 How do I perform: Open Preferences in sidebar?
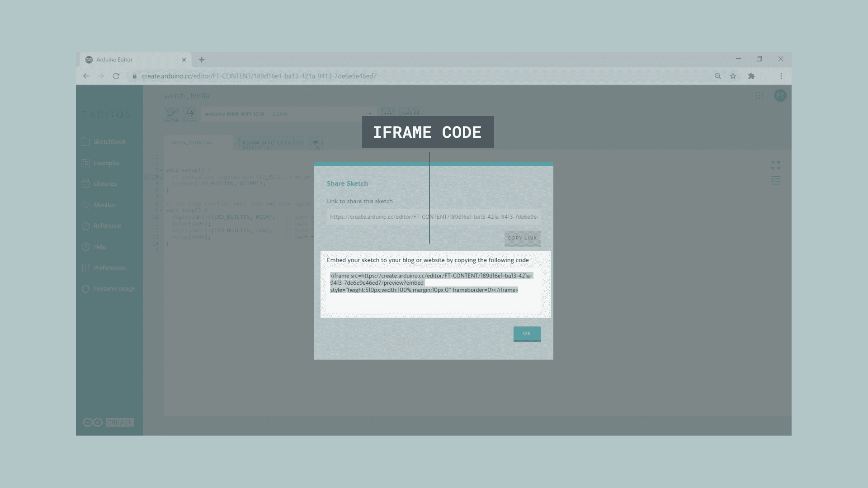109,268
